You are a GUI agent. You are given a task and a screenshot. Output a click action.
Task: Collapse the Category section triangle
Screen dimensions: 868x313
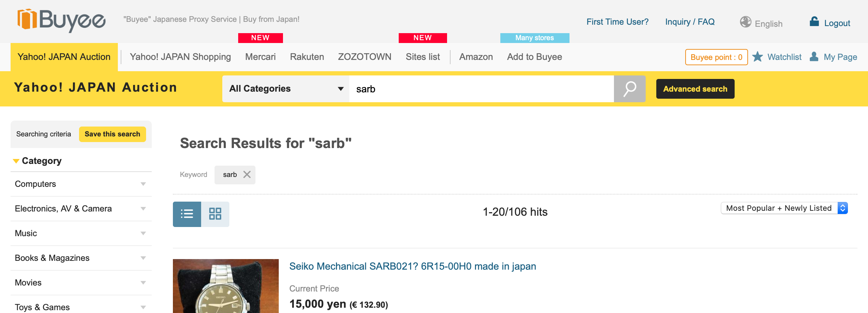16,161
